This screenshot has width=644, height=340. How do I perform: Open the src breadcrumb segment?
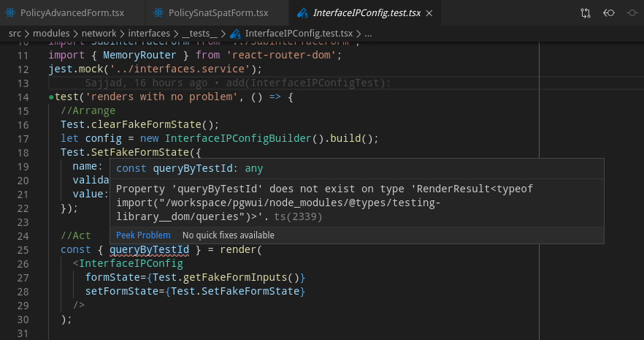(15, 34)
